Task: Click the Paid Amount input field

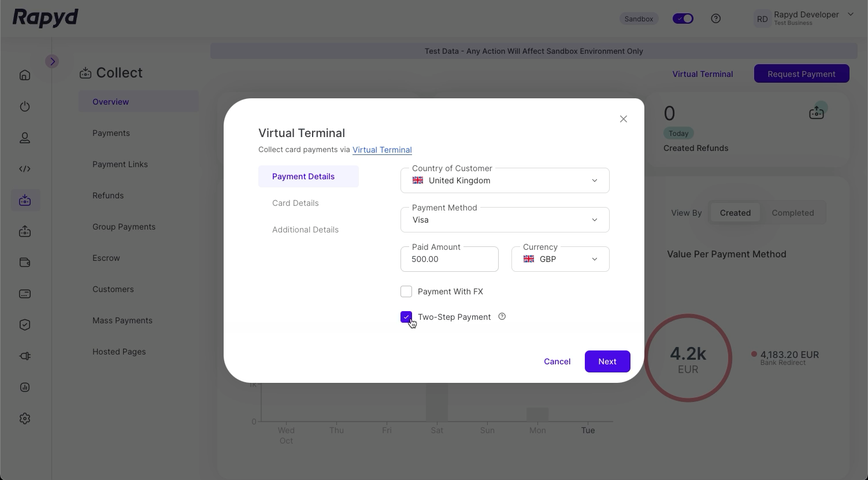Action: [449, 259]
